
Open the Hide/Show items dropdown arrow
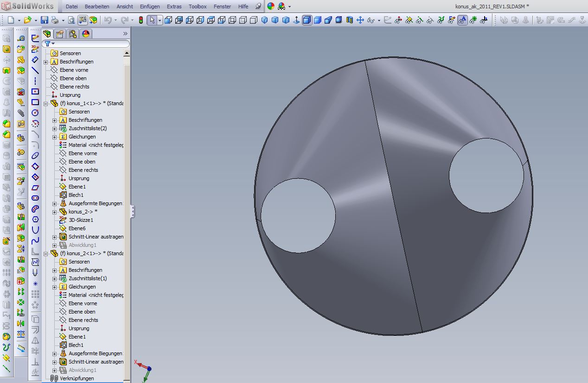coord(379,20)
